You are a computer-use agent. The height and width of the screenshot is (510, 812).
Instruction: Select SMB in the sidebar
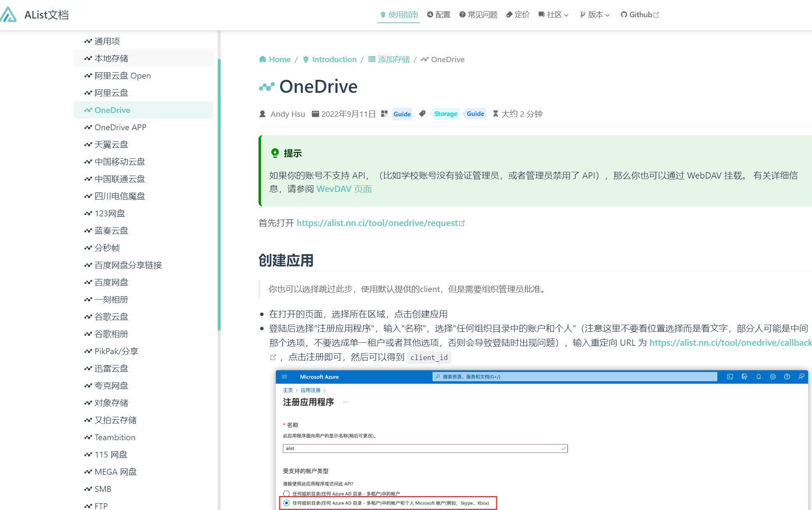pos(143,489)
